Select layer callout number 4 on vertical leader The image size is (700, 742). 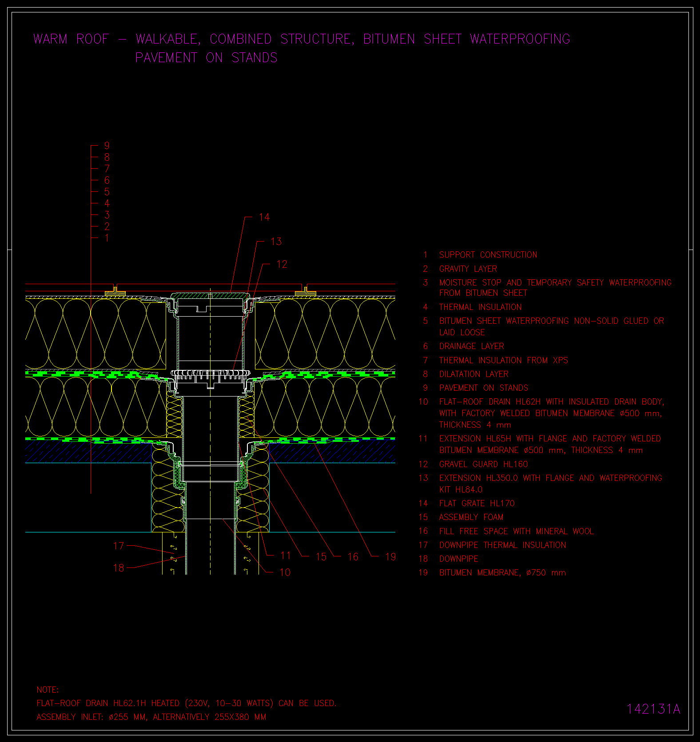click(107, 203)
